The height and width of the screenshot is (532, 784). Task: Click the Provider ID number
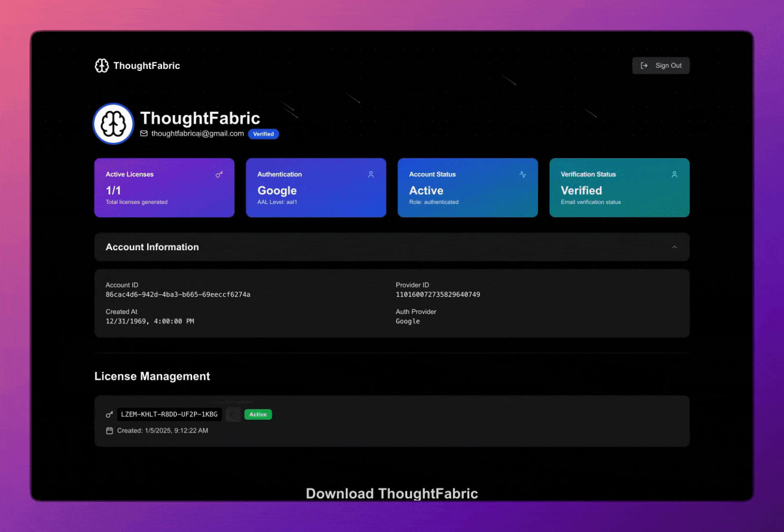click(x=438, y=295)
